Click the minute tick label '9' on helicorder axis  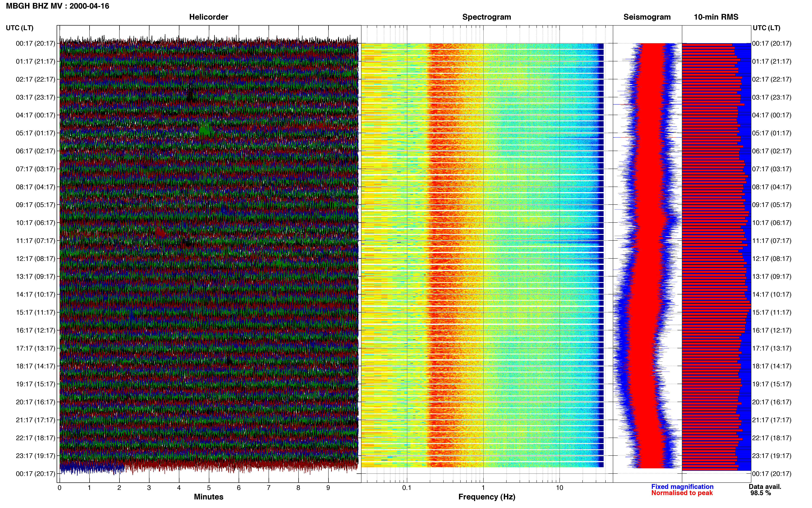point(328,488)
